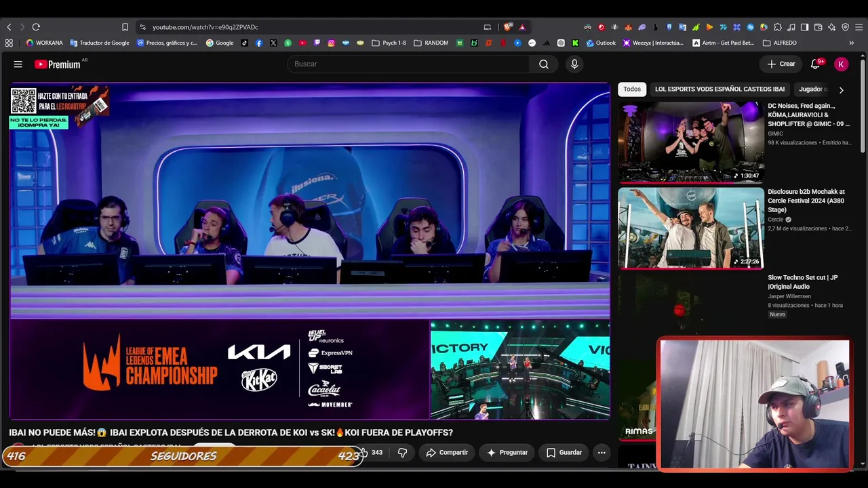Reload the YouTube page
The width and height of the screenshot is (868, 488).
[x=36, y=27]
